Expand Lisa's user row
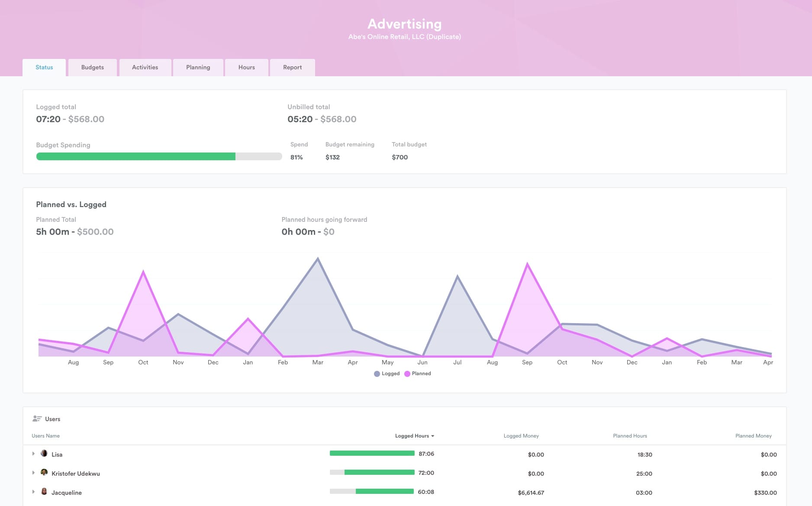Screen dimensions: 812x506 pos(33,454)
